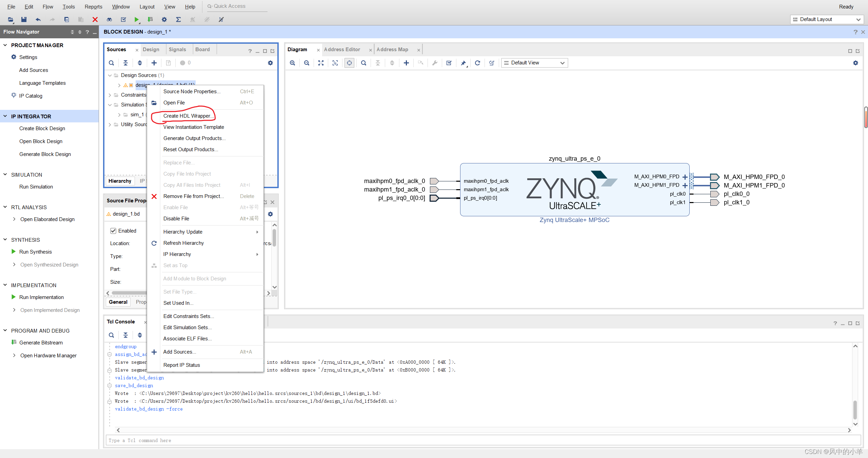Click the Add Sources plus icon in Sources panel
Viewport: 868px width, 458px height.
(154, 63)
